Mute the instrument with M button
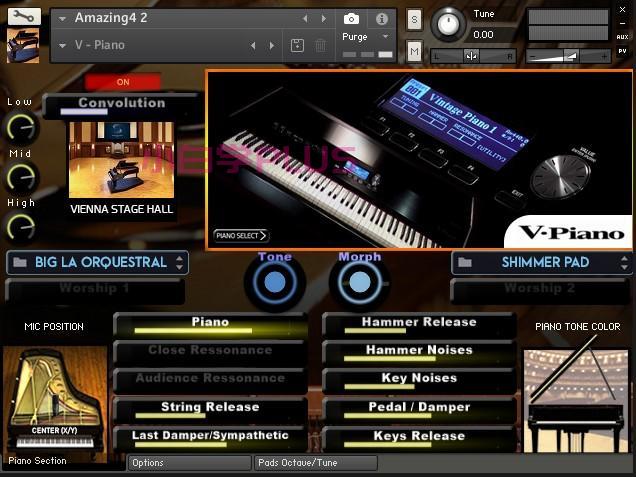This screenshot has height=477, width=636. point(414,51)
